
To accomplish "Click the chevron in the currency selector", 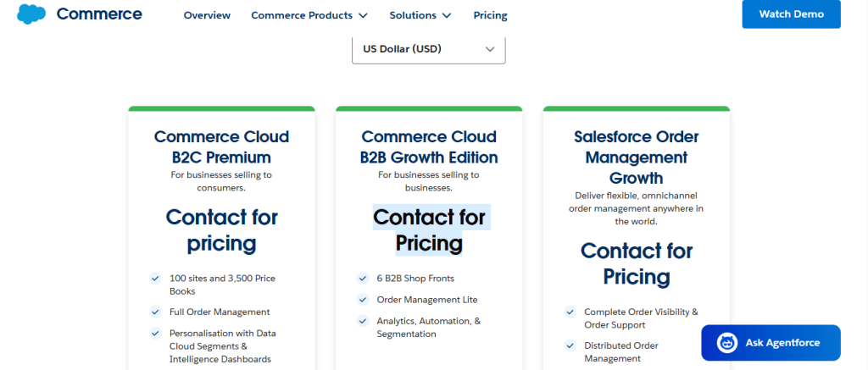I will click(x=489, y=49).
